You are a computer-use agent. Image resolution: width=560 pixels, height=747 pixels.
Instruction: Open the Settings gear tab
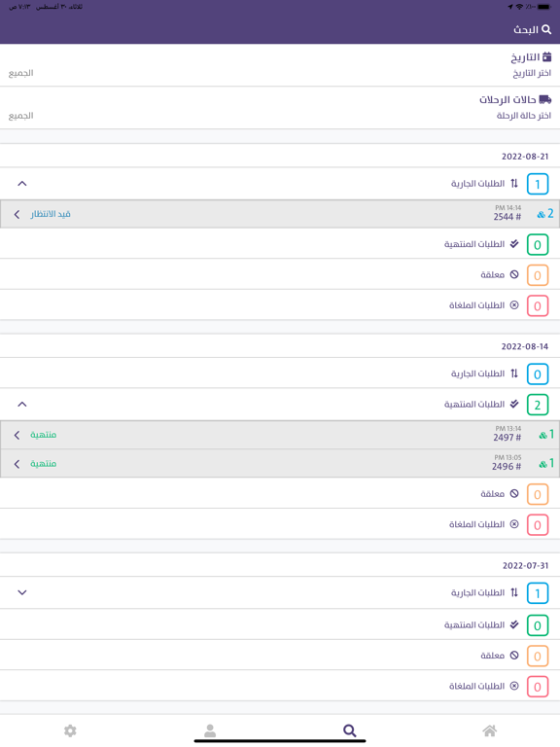pos(70,730)
